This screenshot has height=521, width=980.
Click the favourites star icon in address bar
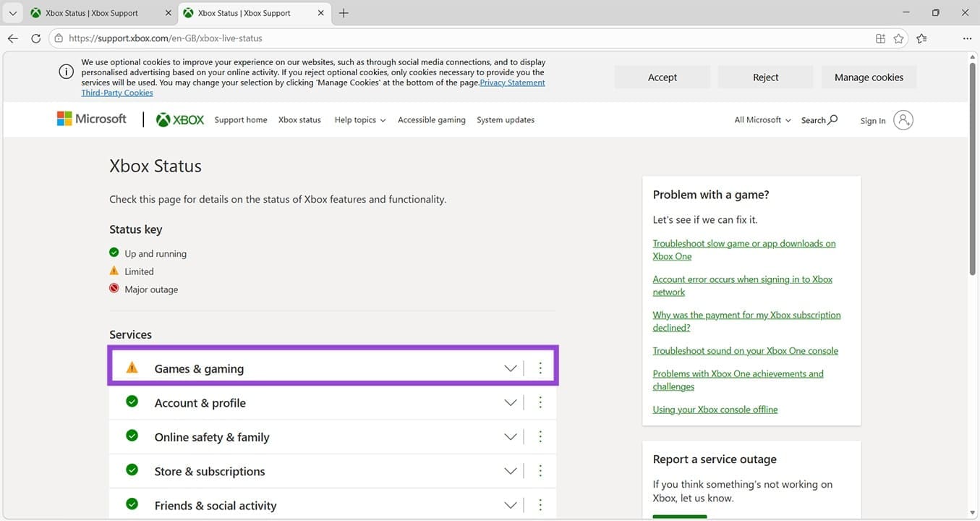point(898,38)
